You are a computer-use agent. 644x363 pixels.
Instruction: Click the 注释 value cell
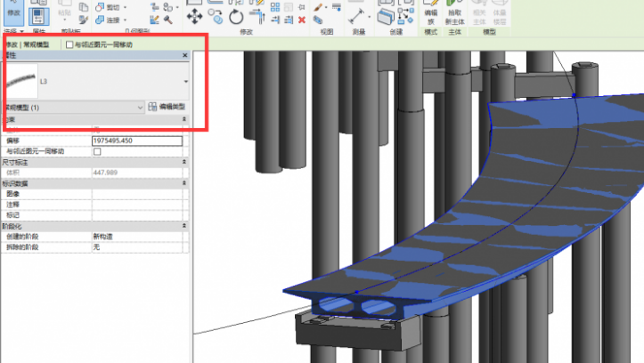pos(137,205)
